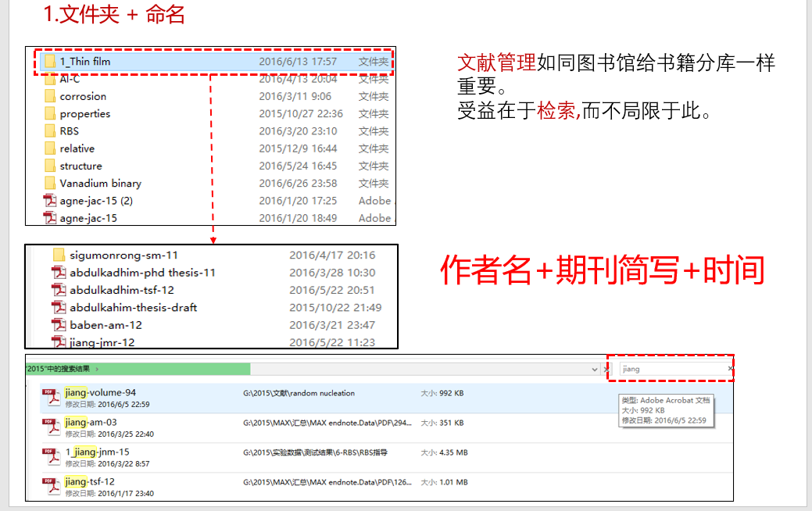Screen dimensions: 812x511
Task: Select the file name agne-jac-15 (2)
Action: pyautogui.click(x=96, y=201)
